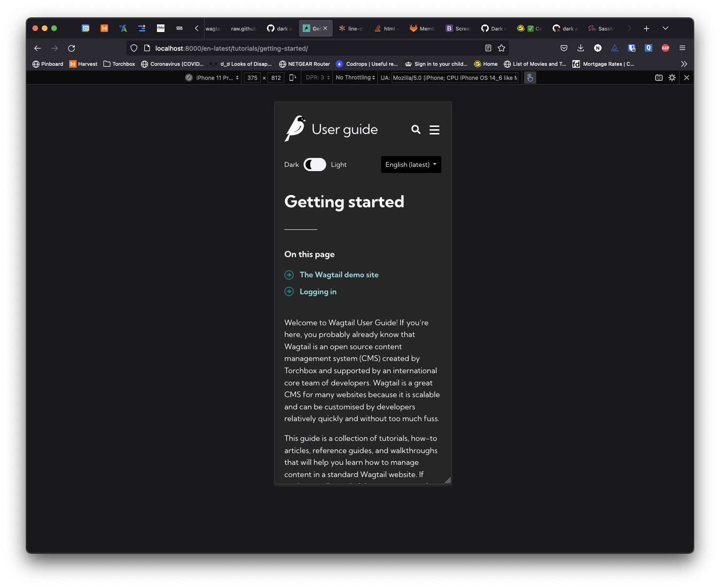Click the Wagtail bird logo
The image size is (720, 588).
tap(295, 128)
